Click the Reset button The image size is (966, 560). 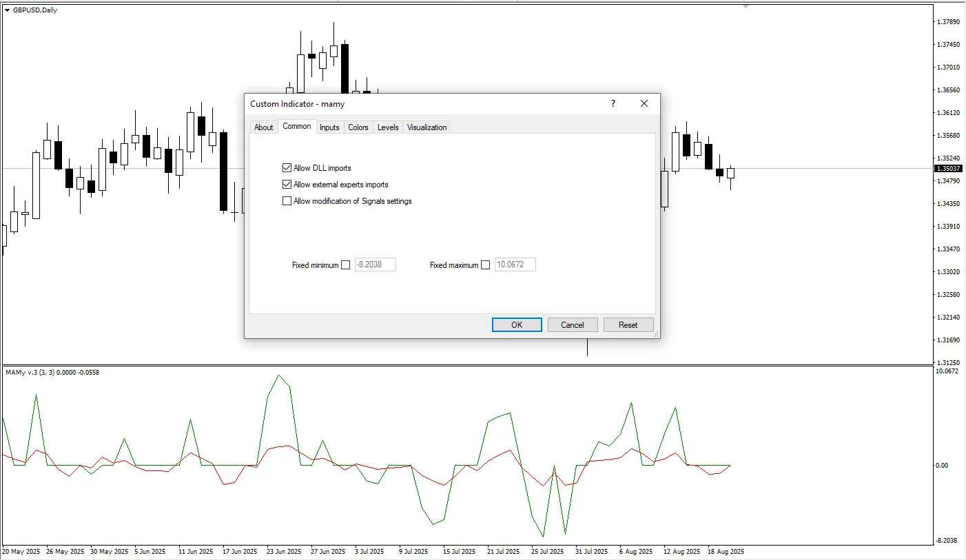628,325
